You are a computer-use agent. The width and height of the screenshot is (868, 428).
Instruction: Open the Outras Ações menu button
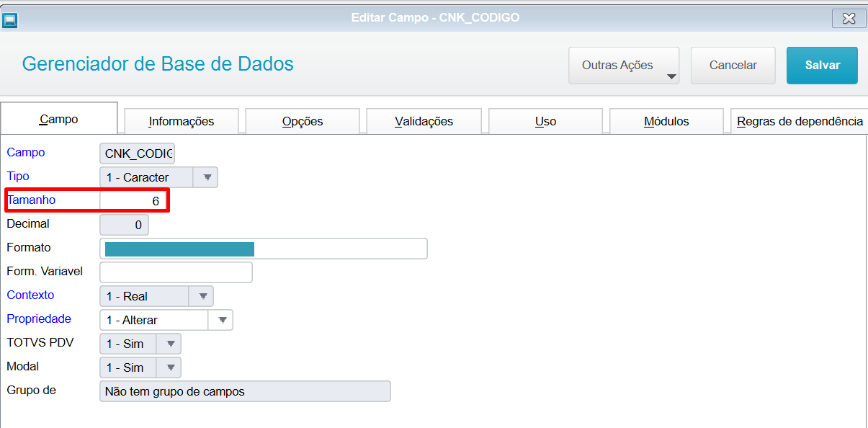point(624,66)
